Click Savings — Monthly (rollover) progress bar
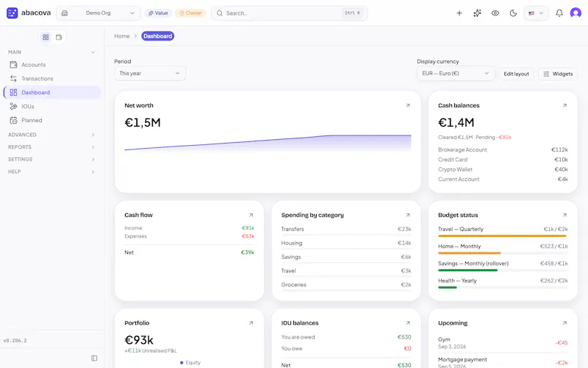588x368 pixels. point(503,270)
